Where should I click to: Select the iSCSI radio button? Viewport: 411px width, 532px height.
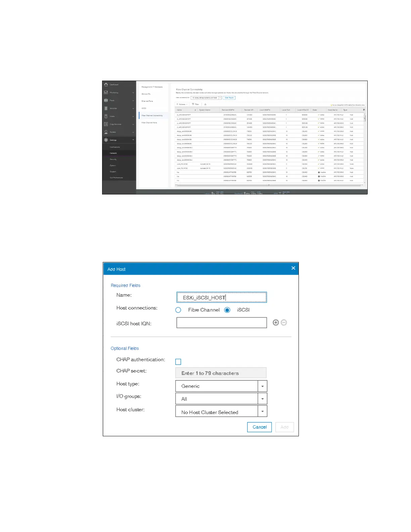point(227,310)
